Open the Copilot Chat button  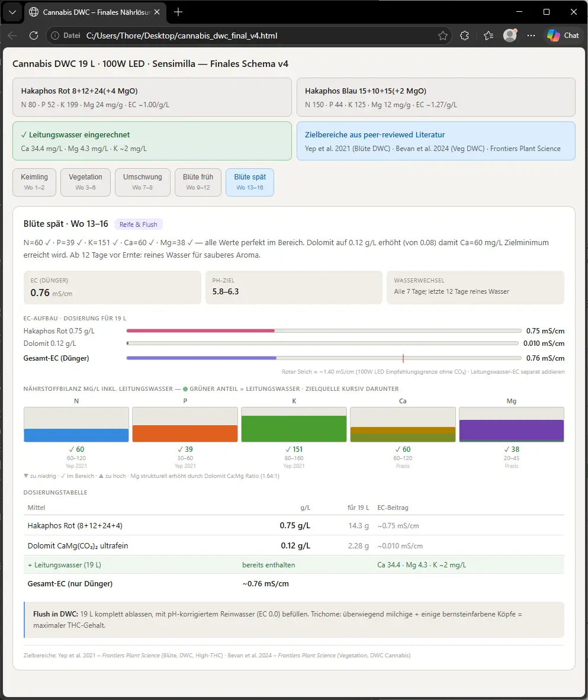tap(563, 36)
